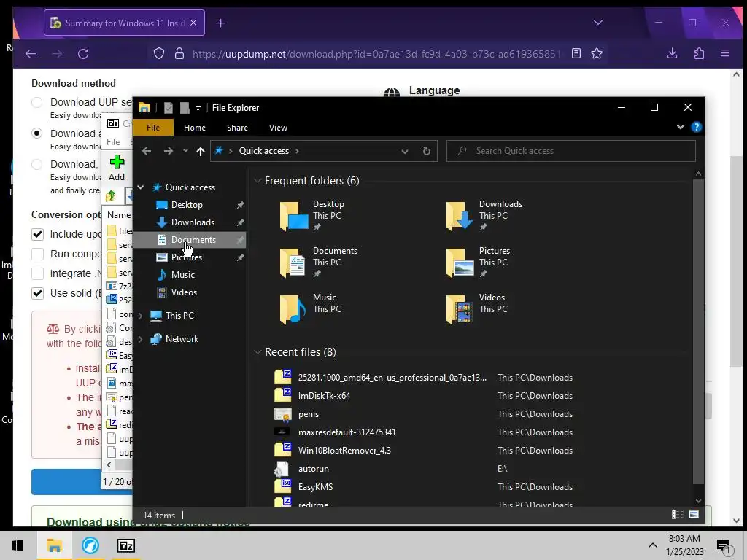Toggle the Run component cleanup checkbox
The height and width of the screenshot is (560, 747).
pyautogui.click(x=38, y=254)
